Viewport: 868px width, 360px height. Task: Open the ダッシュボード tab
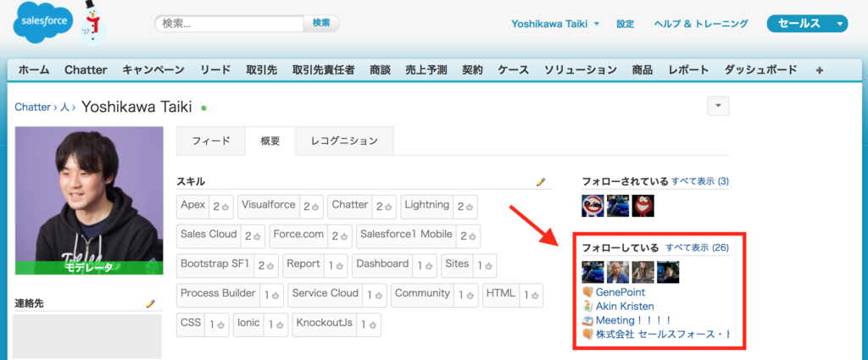pos(760,70)
